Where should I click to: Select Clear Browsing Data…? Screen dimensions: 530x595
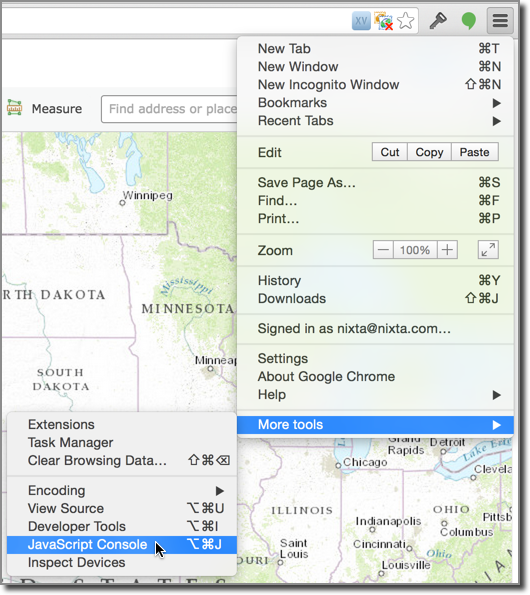point(122,461)
